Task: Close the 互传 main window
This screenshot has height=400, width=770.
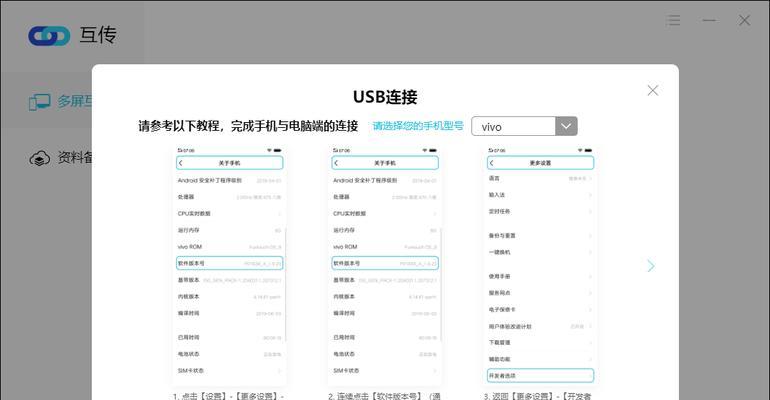Action: pyautogui.click(x=744, y=20)
